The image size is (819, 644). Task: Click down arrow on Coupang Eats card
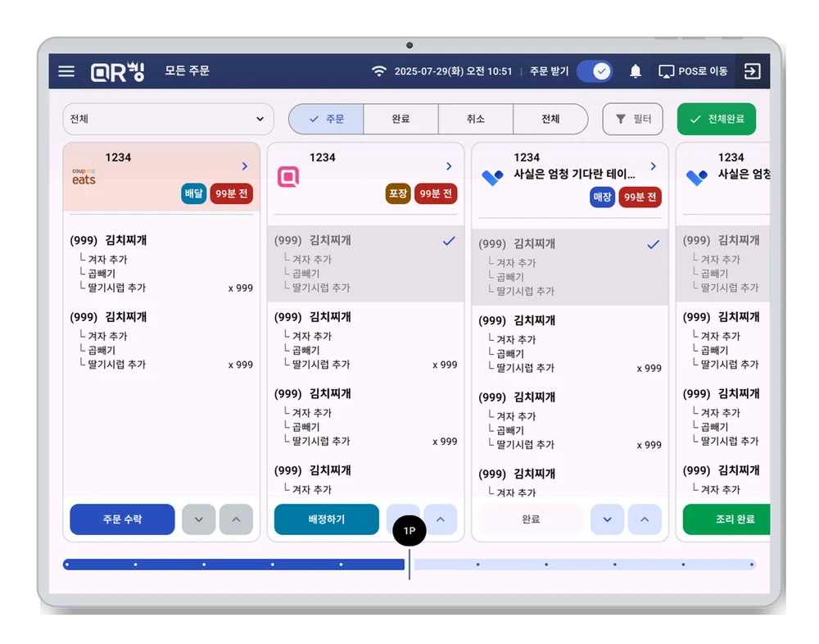click(199, 519)
